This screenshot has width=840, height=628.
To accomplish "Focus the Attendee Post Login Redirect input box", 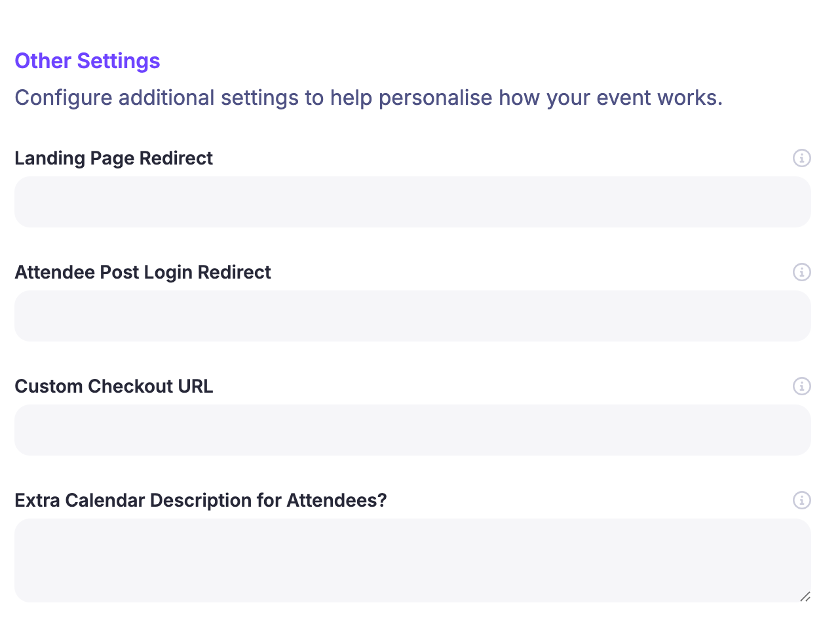I will 413,316.
